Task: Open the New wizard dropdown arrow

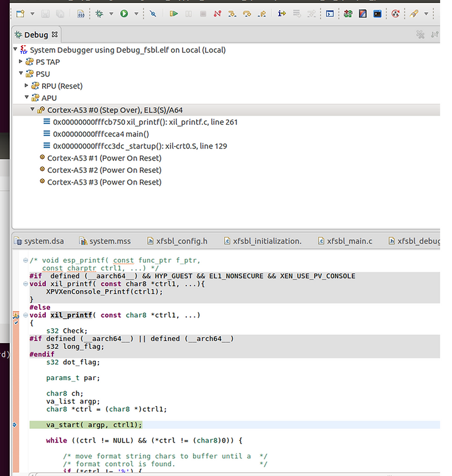Action: (32, 13)
